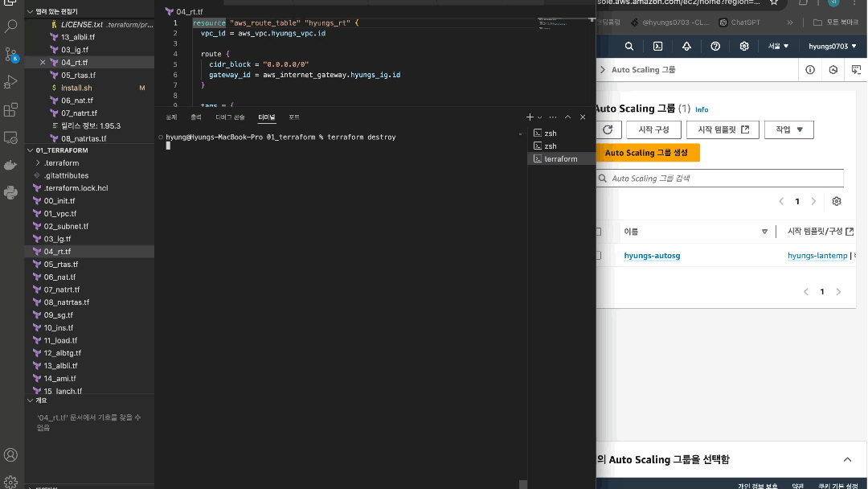Viewport: 868px width, 489px height.
Task: Open the all bookmarks folder
Action: click(835, 23)
